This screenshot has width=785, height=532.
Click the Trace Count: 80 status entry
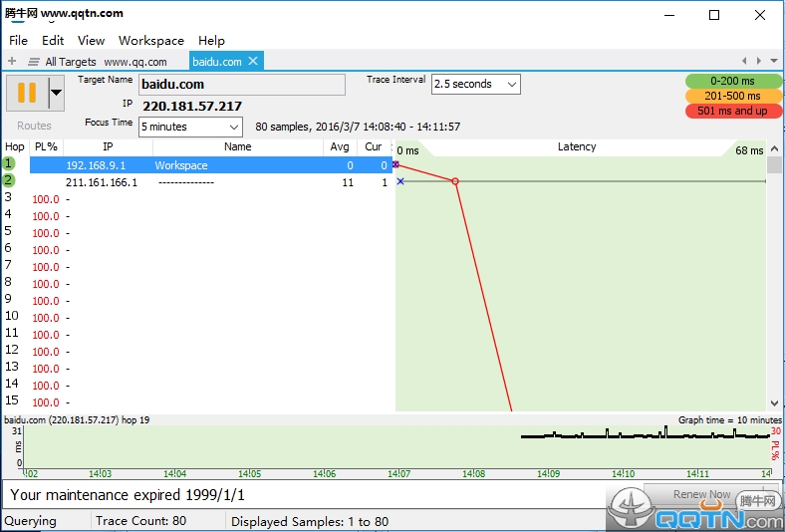[140, 521]
